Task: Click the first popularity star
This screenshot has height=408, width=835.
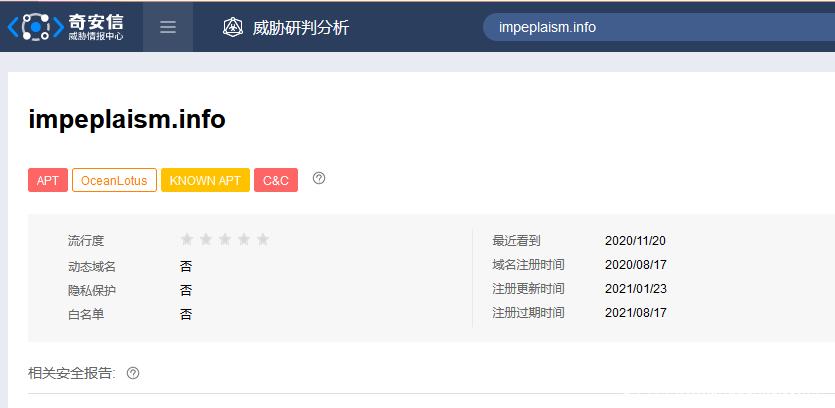Action: point(187,240)
